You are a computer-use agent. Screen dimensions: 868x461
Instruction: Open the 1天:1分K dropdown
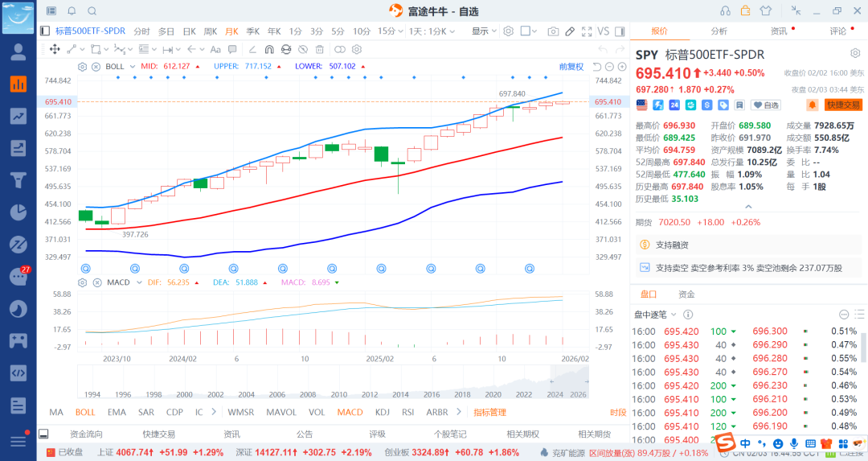click(432, 31)
